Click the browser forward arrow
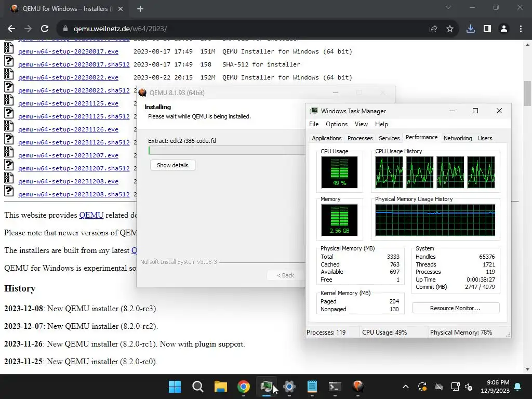 tap(28, 29)
